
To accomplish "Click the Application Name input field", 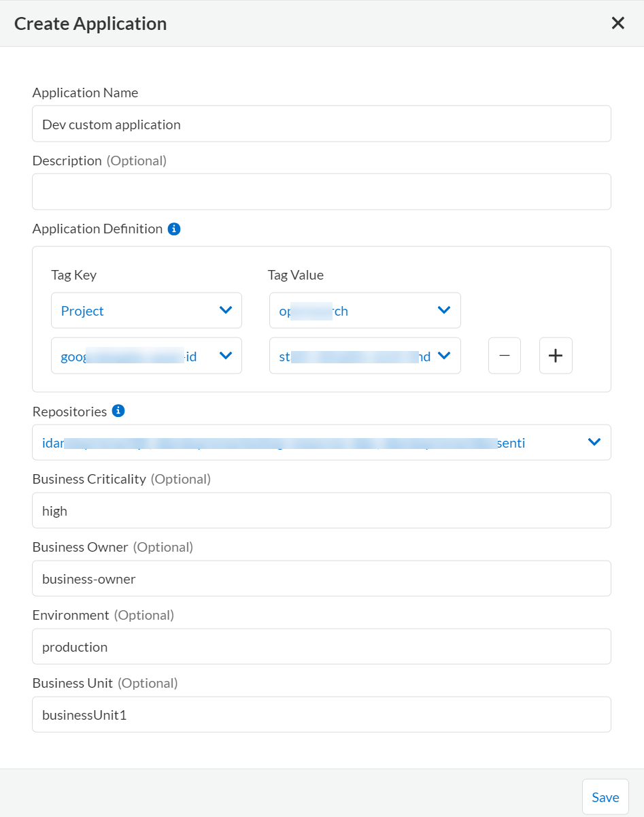I will tap(322, 124).
